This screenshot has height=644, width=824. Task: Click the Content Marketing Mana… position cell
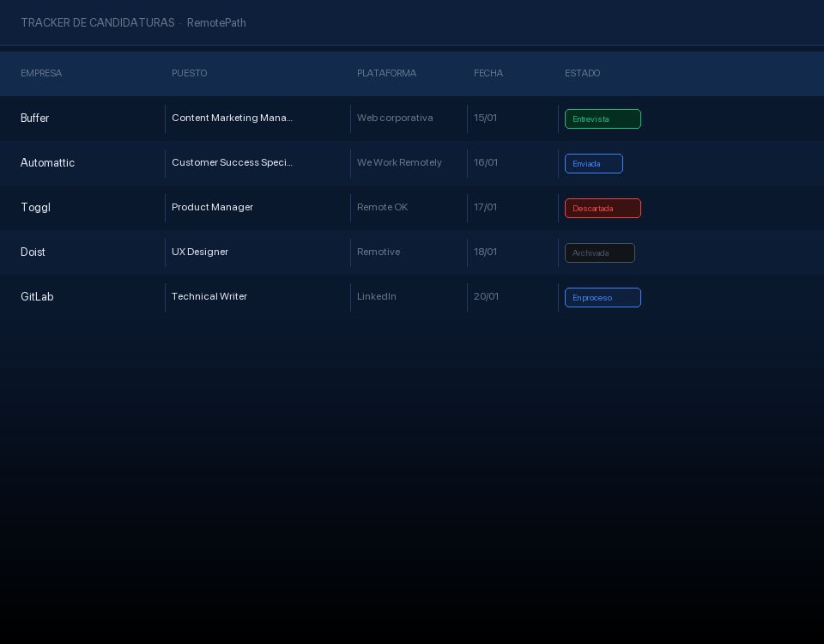click(233, 118)
